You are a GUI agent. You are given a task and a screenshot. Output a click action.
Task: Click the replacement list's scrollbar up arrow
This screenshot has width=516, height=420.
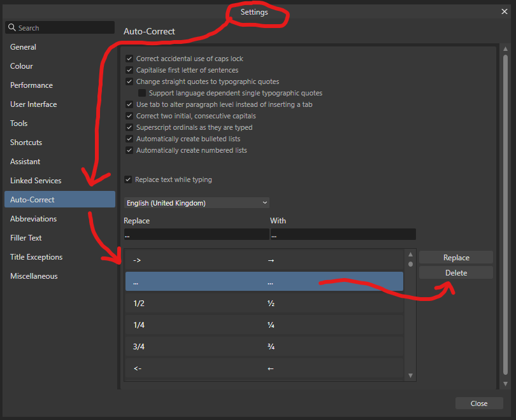(410, 254)
